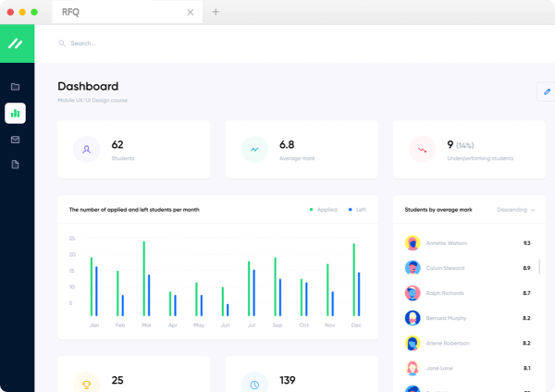The image size is (555, 392).
Task: Click the green logo icon at top-left
Action: coord(16,43)
